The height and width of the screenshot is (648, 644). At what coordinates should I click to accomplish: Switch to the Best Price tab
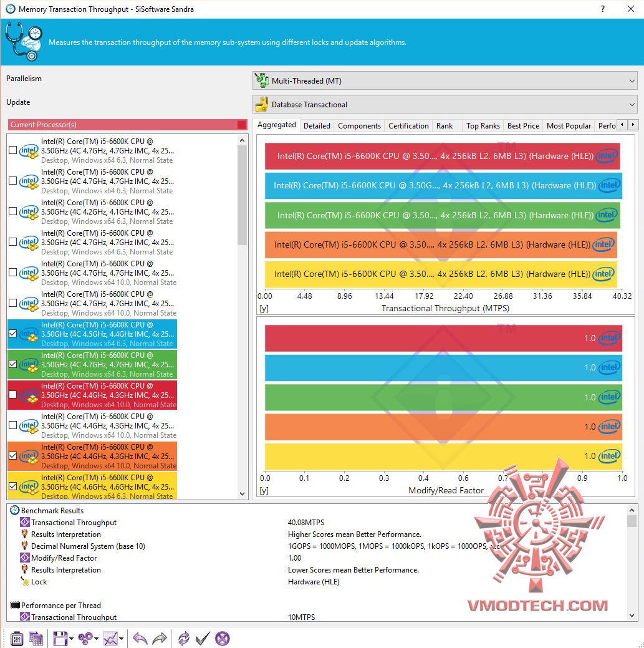[x=524, y=125]
